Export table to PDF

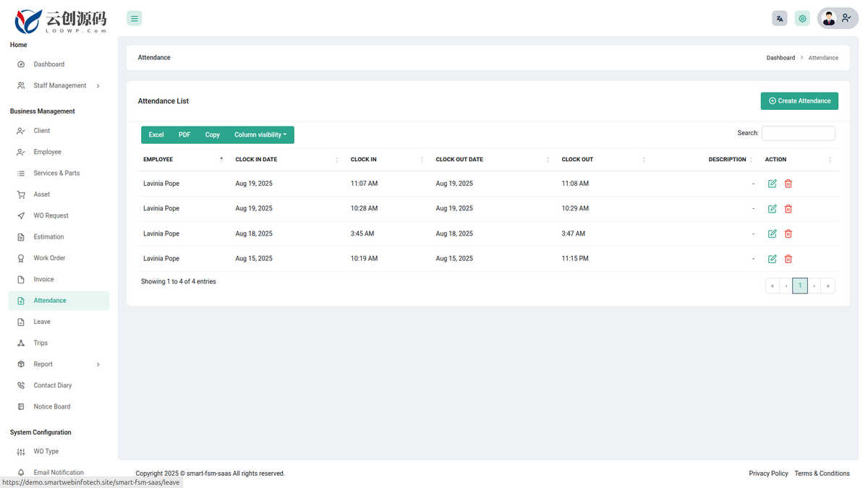(x=184, y=134)
